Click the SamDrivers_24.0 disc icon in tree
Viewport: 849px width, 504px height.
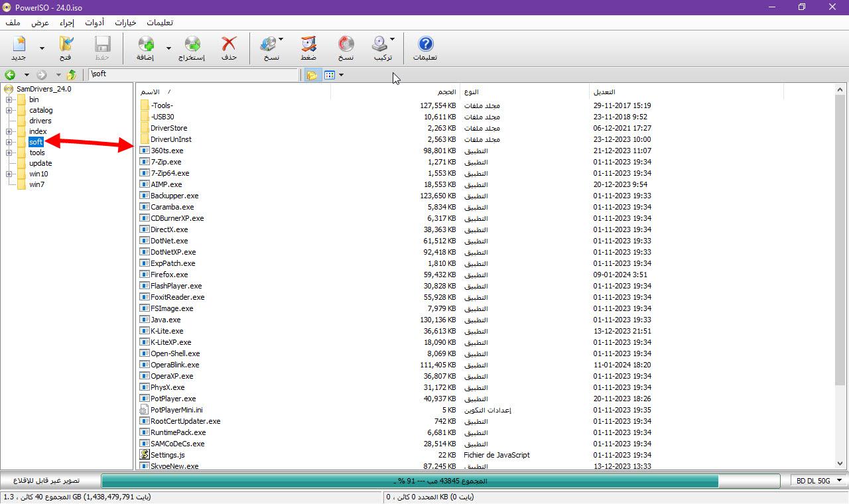9,89
